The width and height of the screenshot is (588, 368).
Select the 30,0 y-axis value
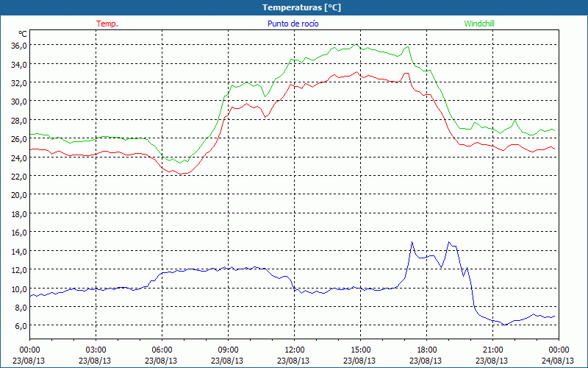click(20, 102)
